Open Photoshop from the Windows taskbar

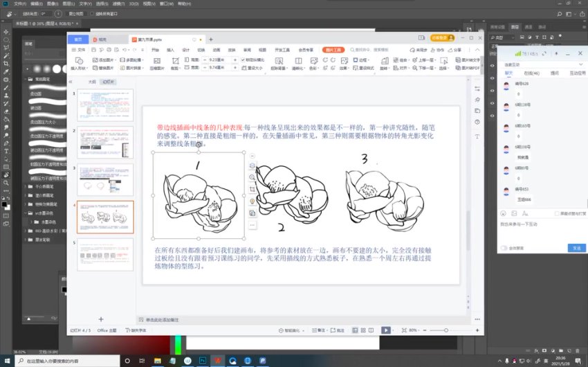point(202,361)
